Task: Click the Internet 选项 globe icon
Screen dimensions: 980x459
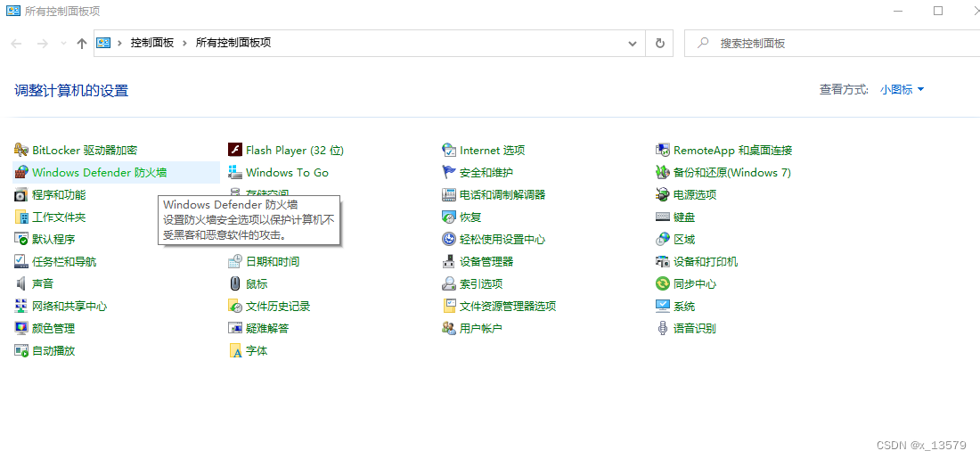Action: 449,150
